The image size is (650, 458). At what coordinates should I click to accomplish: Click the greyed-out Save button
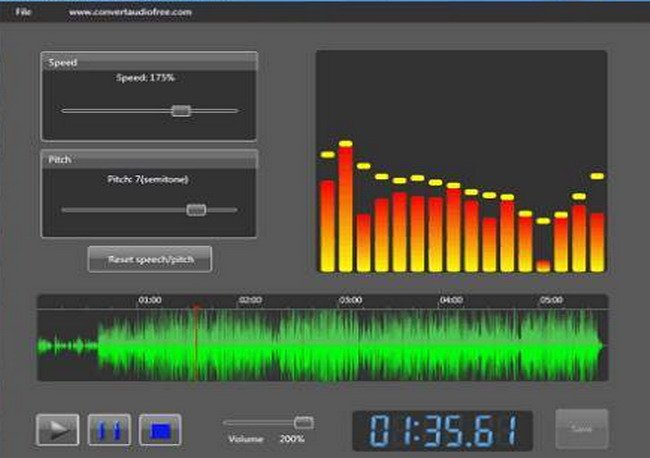coord(581,429)
